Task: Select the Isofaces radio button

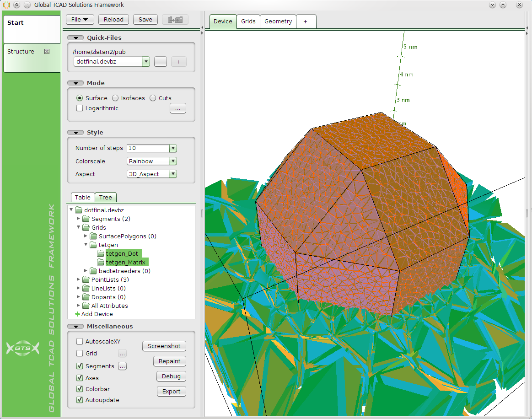Action: tap(115, 98)
